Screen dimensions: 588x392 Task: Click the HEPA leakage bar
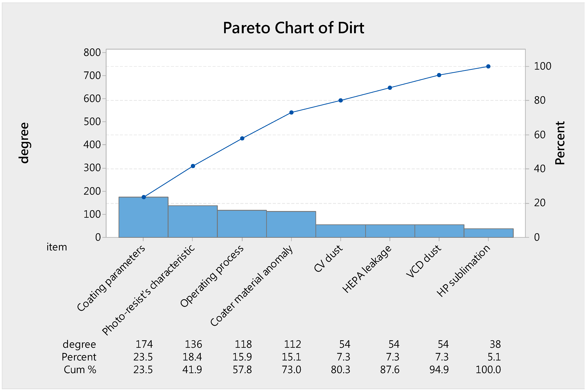tap(390, 231)
